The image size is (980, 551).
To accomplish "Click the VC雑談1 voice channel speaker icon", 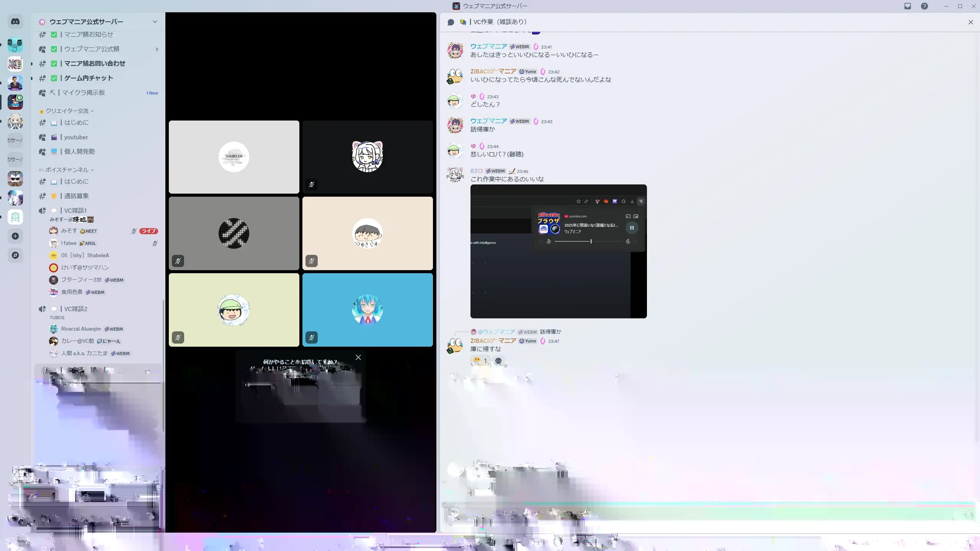I will [42, 210].
